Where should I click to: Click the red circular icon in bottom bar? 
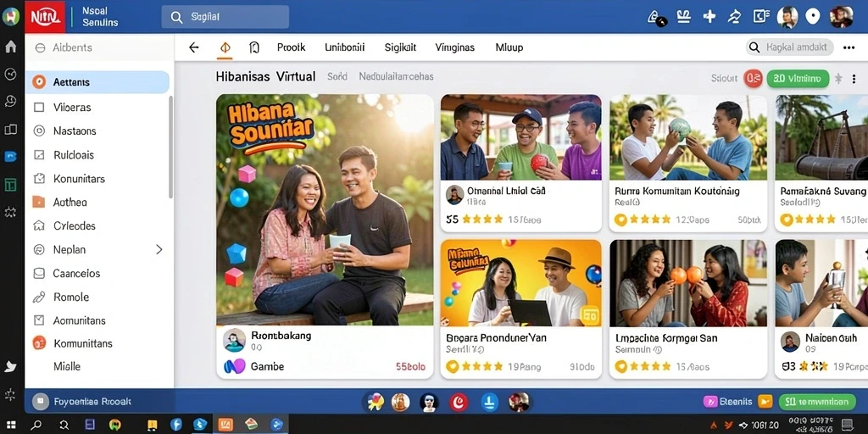(x=459, y=402)
